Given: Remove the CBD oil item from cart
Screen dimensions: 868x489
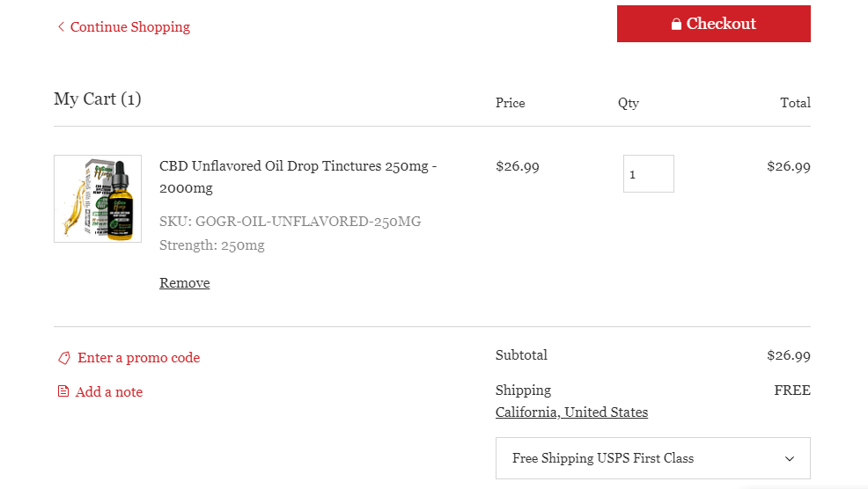Looking at the screenshot, I should [184, 282].
